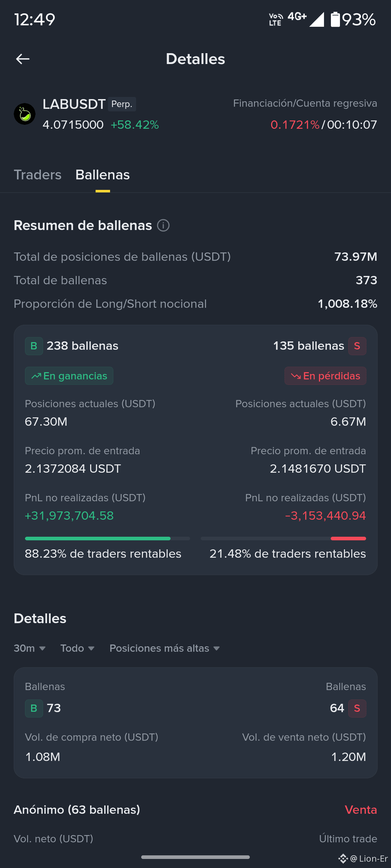
Task: Open the Anónimo (63 ballenas) row
Action: [x=195, y=810]
